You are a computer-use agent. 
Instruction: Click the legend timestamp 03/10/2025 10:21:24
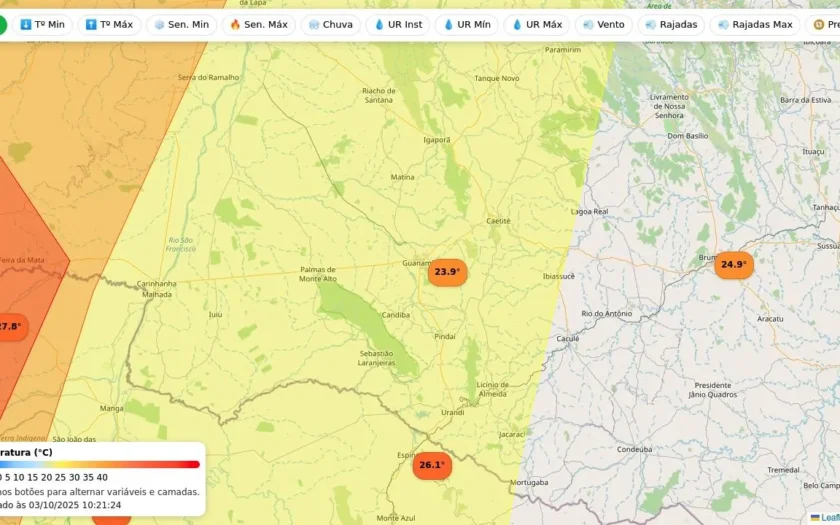click(75, 505)
